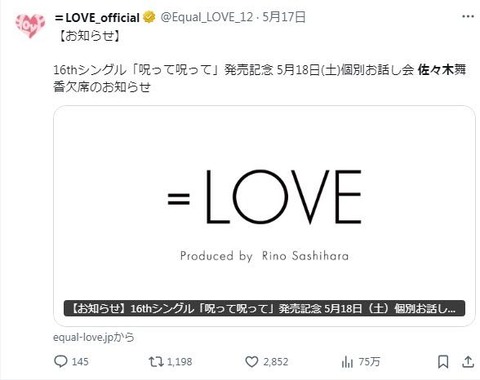Image resolution: width=480 pixels, height=380 pixels.
Task: Click the =LOVE heart profile avatar
Action: (30, 26)
